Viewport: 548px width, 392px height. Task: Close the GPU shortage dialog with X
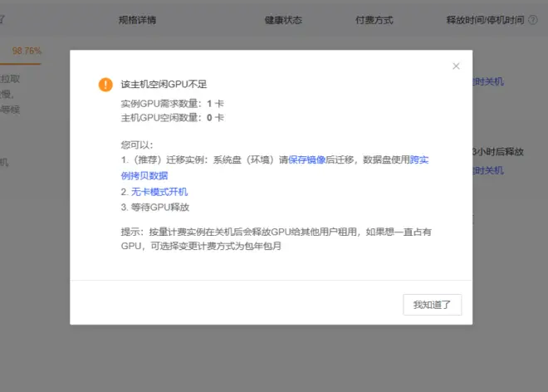click(x=456, y=66)
